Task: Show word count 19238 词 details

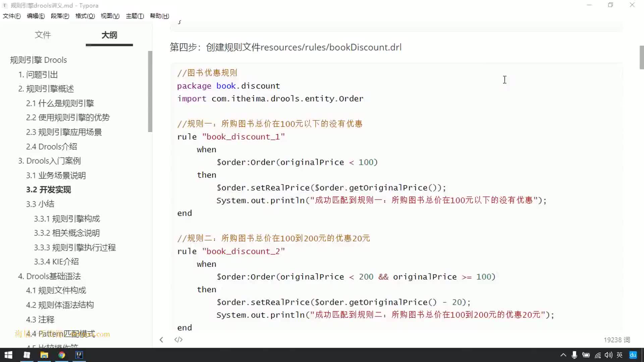Action: [617, 340]
